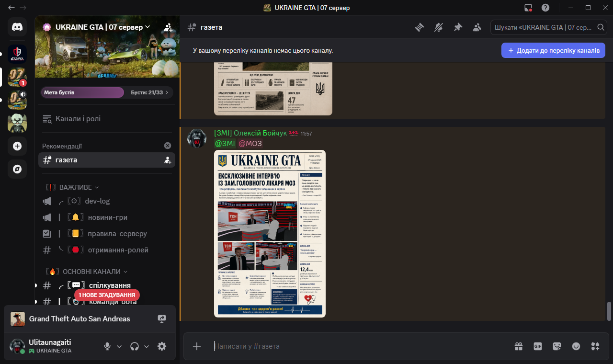The height and width of the screenshot is (364, 613).
Task: Open the новини-гри channel
Action: [107, 217]
